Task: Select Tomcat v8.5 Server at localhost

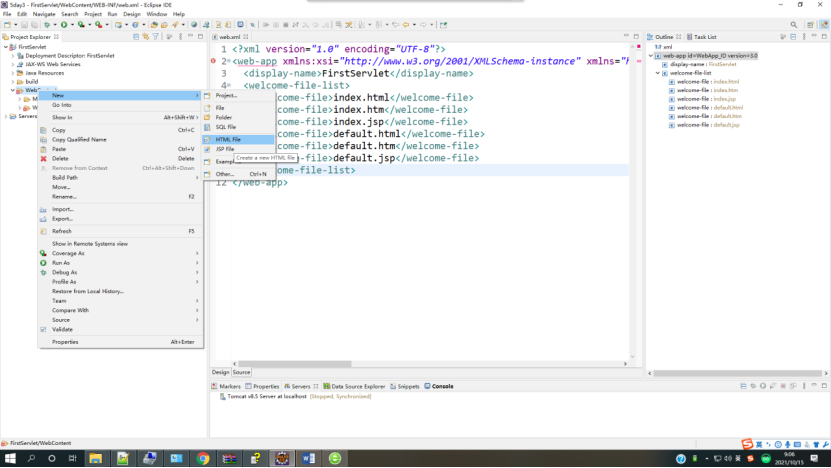Action: tap(267, 396)
